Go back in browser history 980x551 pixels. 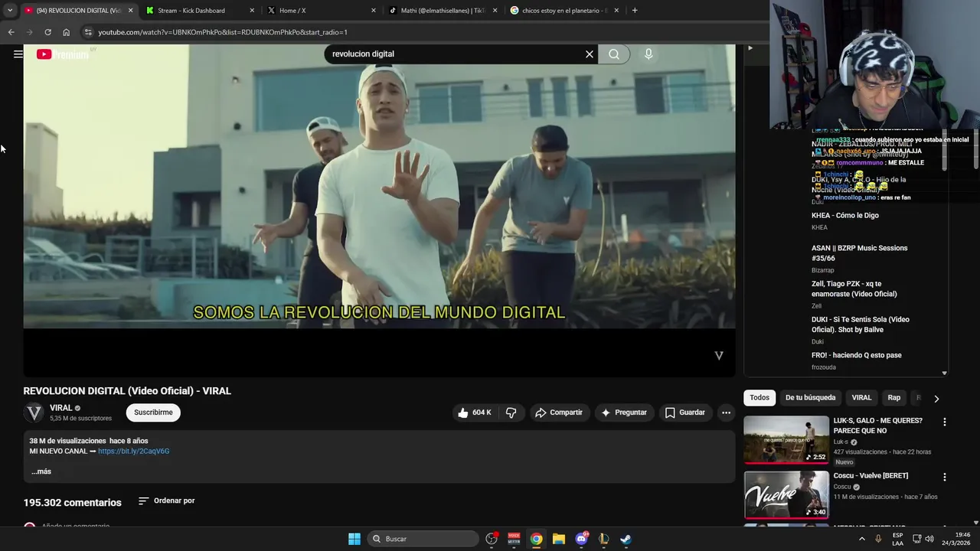tap(11, 32)
